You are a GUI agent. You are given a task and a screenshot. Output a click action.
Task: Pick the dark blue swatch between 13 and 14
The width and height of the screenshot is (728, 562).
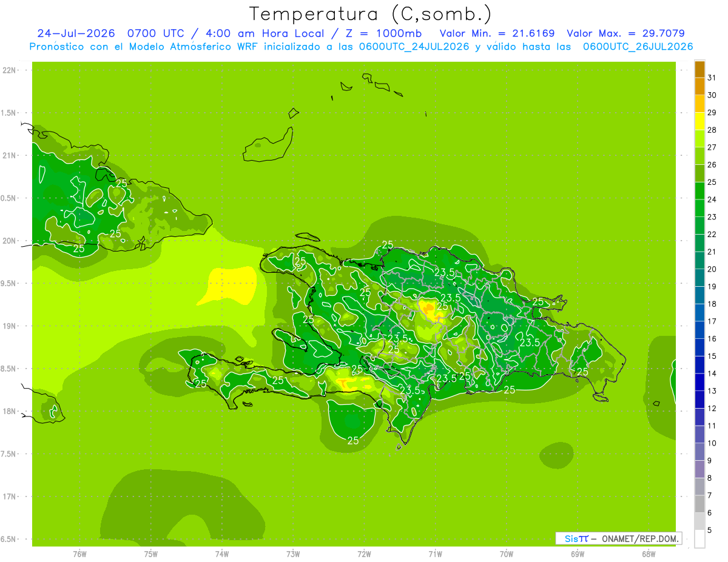[x=699, y=383]
